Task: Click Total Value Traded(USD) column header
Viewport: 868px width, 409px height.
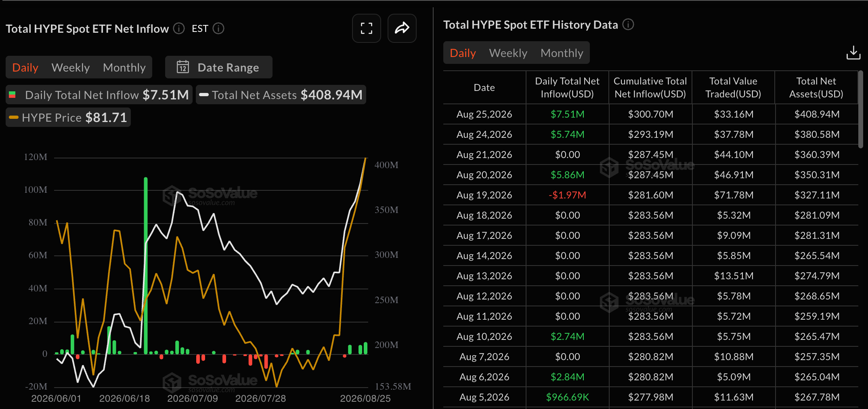Action: (x=733, y=87)
